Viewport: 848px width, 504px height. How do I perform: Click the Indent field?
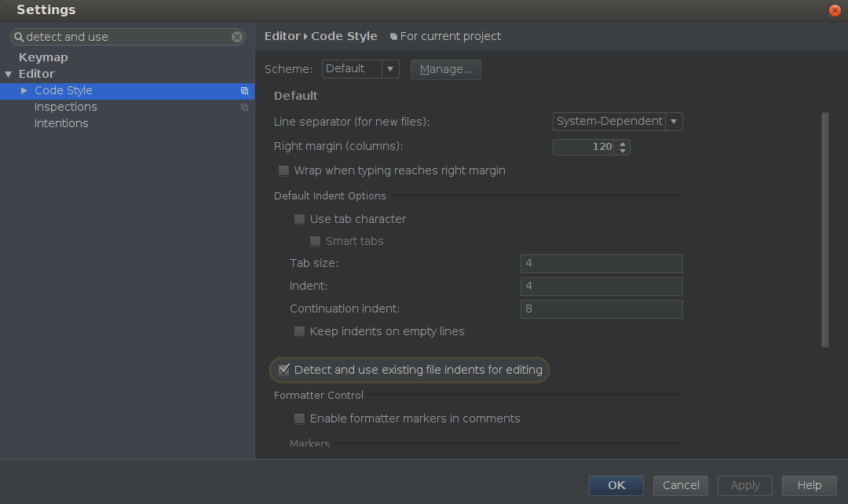pyautogui.click(x=601, y=287)
